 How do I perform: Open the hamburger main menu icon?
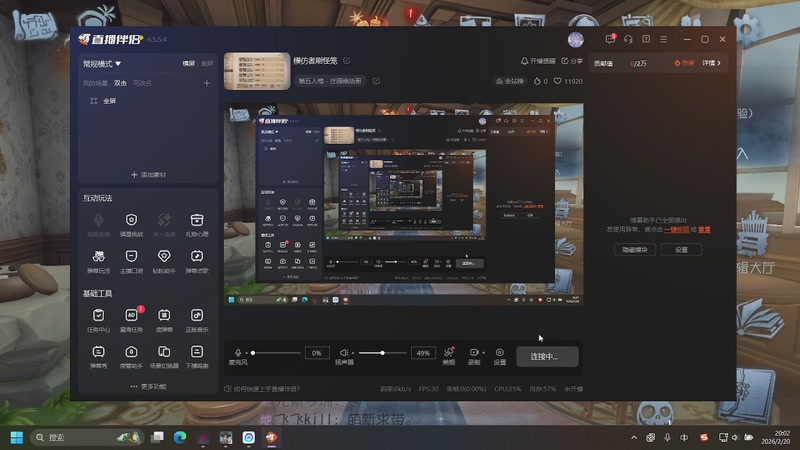click(664, 39)
